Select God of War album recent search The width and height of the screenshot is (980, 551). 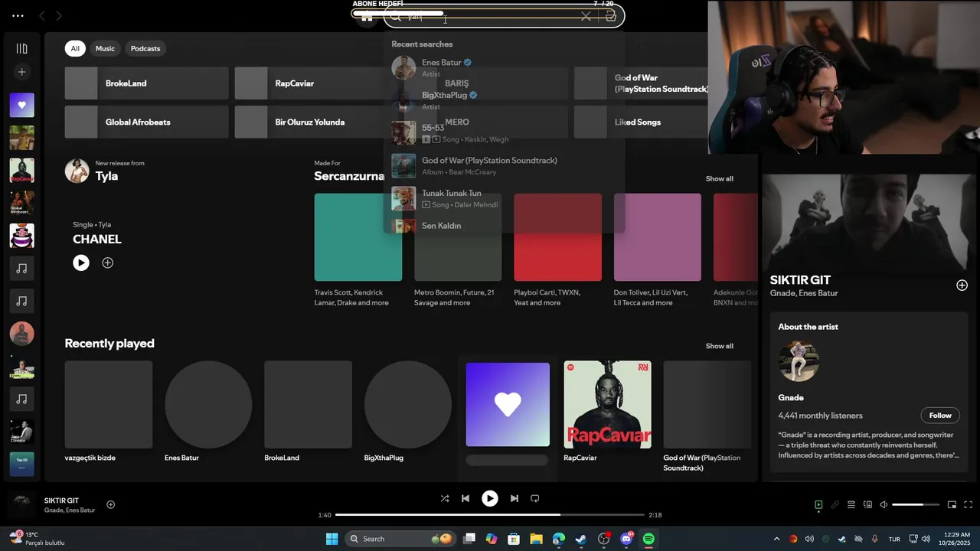(504, 166)
